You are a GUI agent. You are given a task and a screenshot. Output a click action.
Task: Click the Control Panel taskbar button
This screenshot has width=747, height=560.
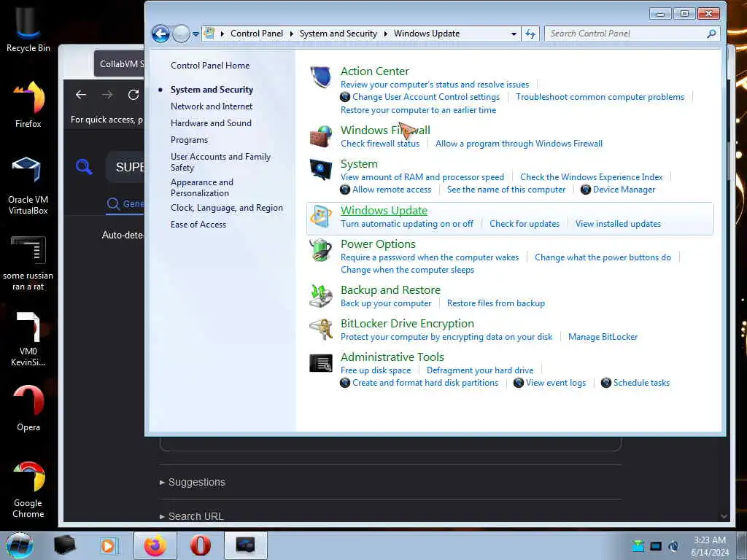(245, 545)
